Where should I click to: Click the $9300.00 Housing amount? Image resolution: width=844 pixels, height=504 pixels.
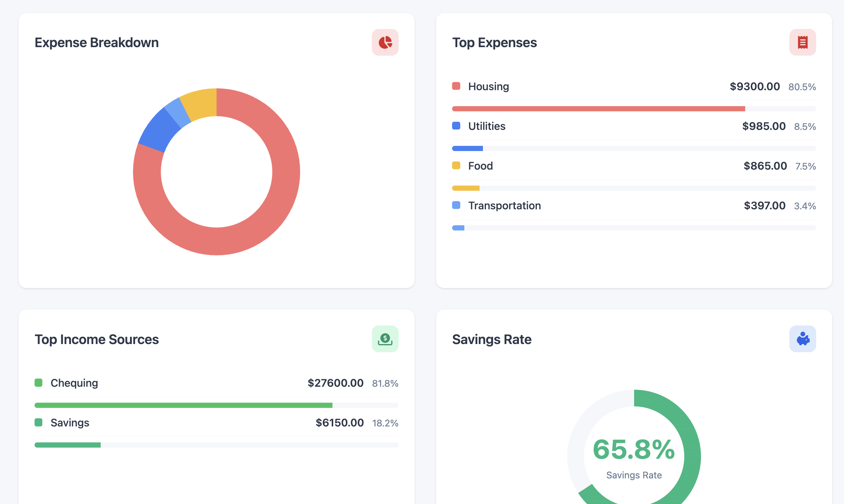tap(755, 86)
